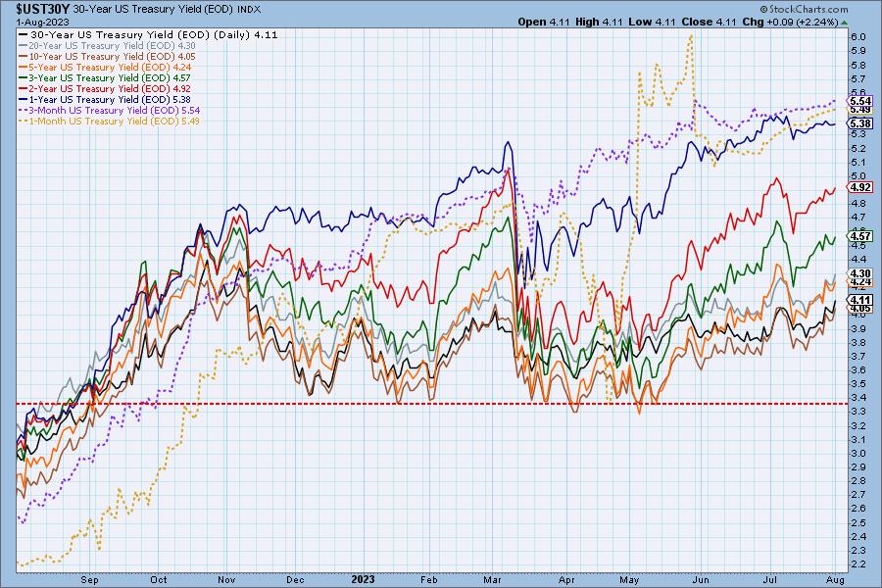This screenshot has height=588, width=882.
Task: Click the 1-Aug-2023 date under the ticker
Action: pyautogui.click(x=43, y=23)
